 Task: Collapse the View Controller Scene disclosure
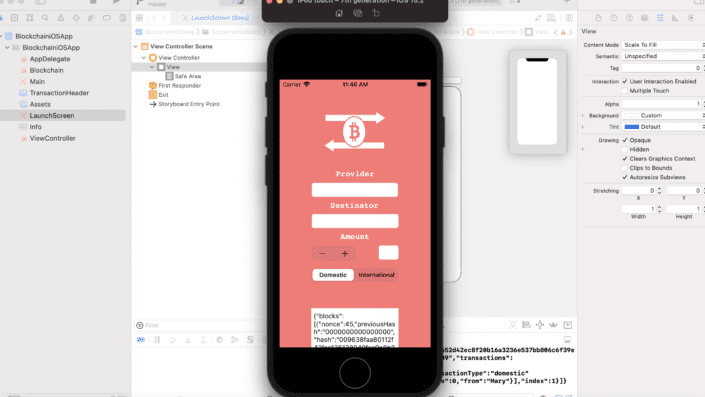point(136,46)
